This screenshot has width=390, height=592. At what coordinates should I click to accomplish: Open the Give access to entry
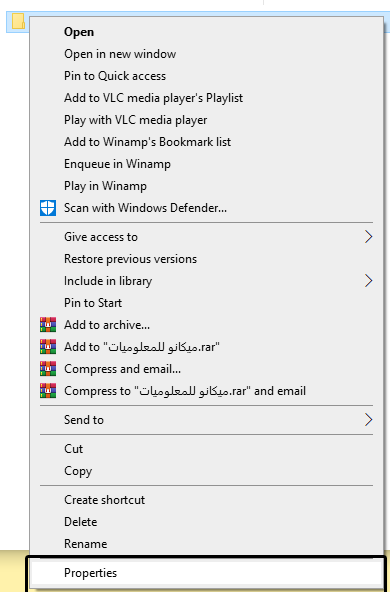207,237
